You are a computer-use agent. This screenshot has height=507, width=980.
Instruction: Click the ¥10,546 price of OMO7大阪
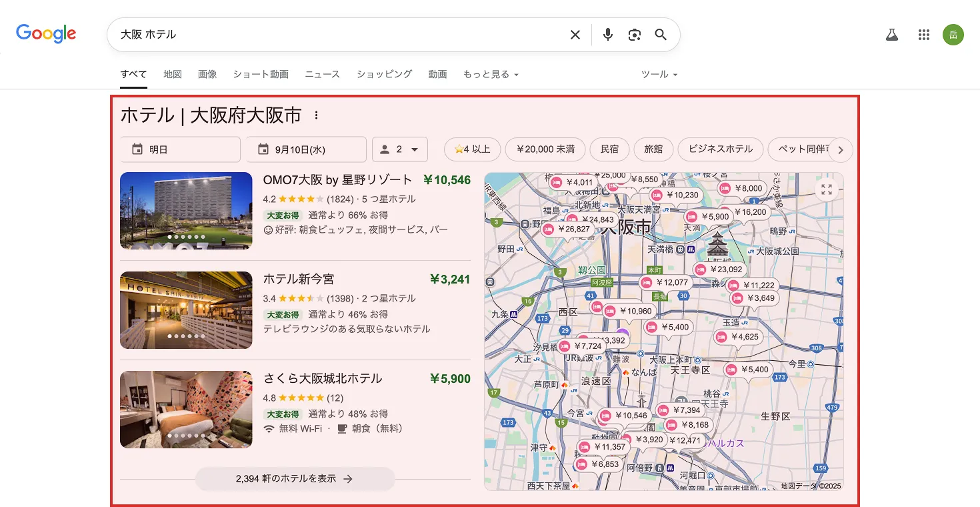(447, 180)
